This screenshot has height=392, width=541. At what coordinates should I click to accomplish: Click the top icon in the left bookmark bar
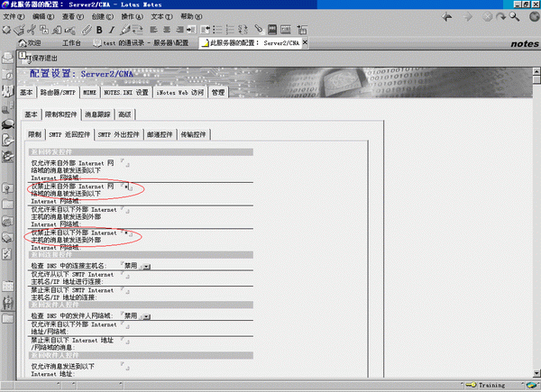[7, 59]
